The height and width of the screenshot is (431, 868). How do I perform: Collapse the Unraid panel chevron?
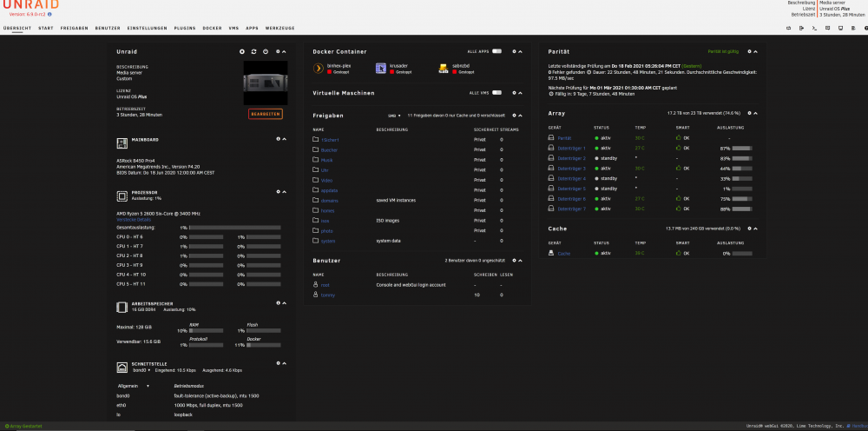click(x=284, y=51)
